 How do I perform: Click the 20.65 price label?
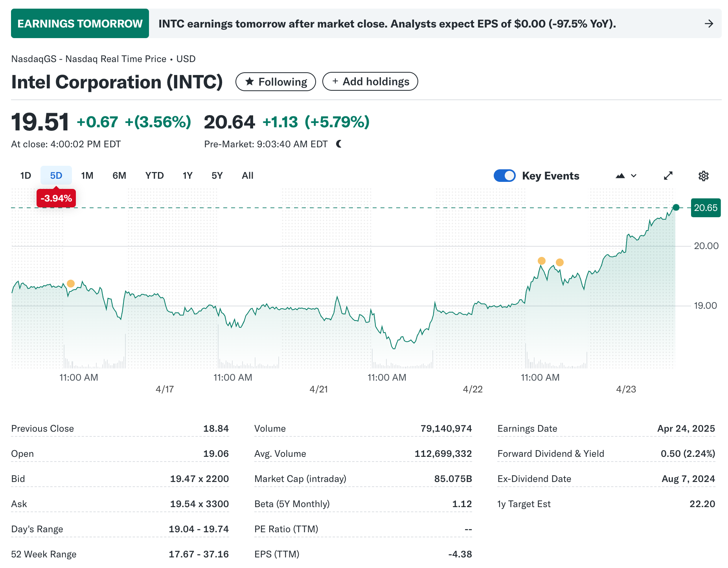point(706,208)
